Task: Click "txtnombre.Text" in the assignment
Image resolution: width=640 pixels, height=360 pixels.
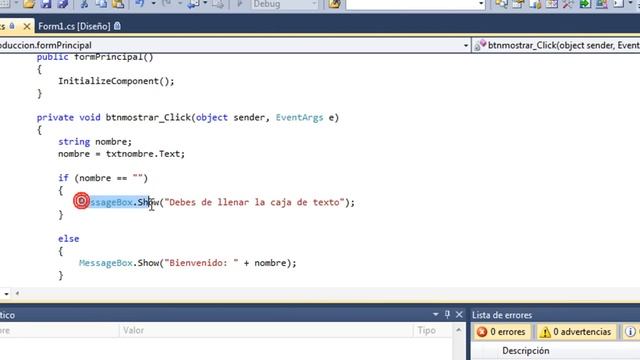Action: pos(143,154)
